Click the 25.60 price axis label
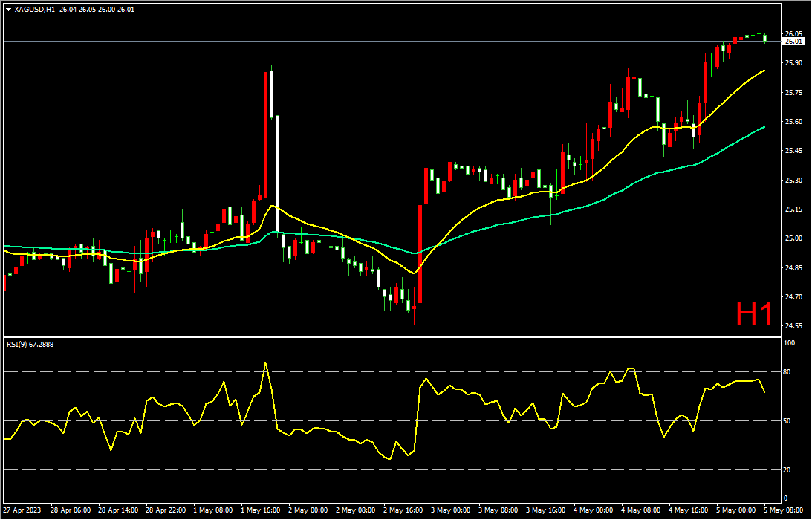Viewport: 812px width, 520px height. [x=793, y=122]
